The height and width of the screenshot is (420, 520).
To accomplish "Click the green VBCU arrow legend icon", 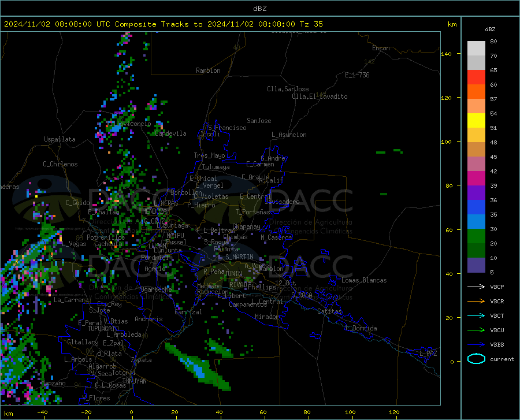I will tap(476, 330).
